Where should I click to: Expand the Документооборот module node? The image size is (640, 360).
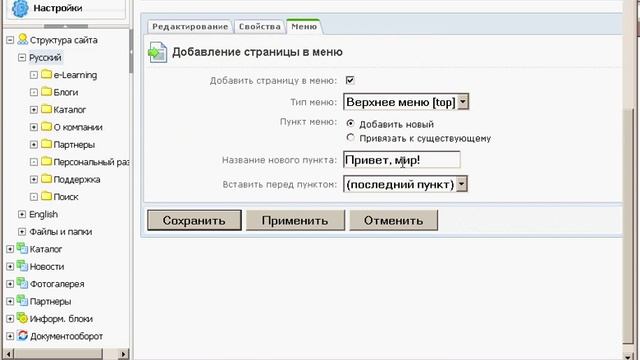pos(10,336)
